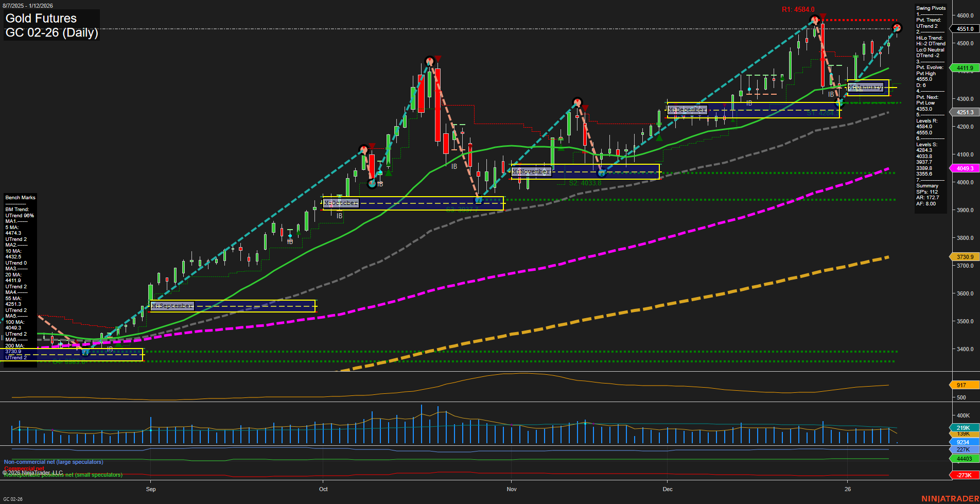
Task: Click the pivot circle at the mid-November swing high
Action: [x=577, y=101]
